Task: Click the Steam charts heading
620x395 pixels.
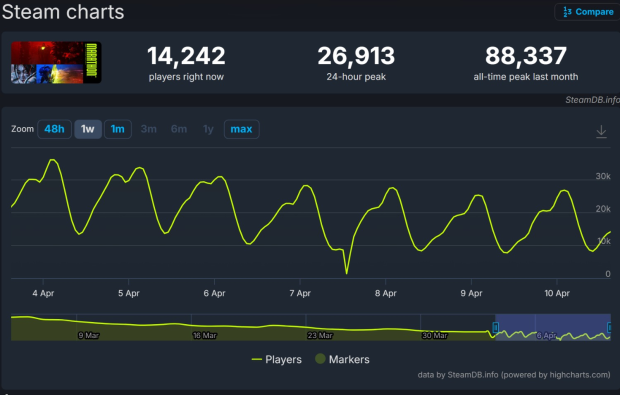Action: [x=63, y=12]
